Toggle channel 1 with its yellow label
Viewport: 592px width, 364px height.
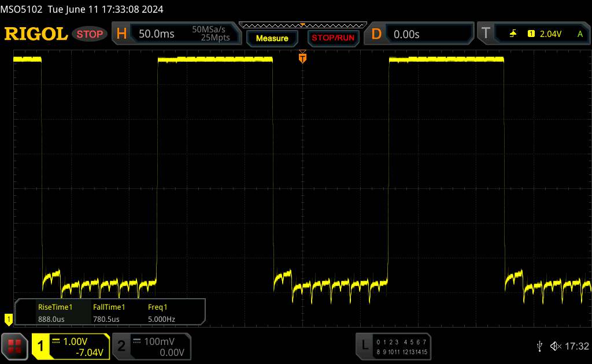pyautogui.click(x=40, y=346)
